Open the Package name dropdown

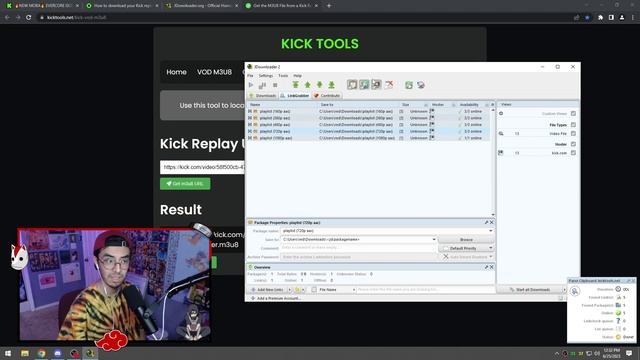point(491,231)
